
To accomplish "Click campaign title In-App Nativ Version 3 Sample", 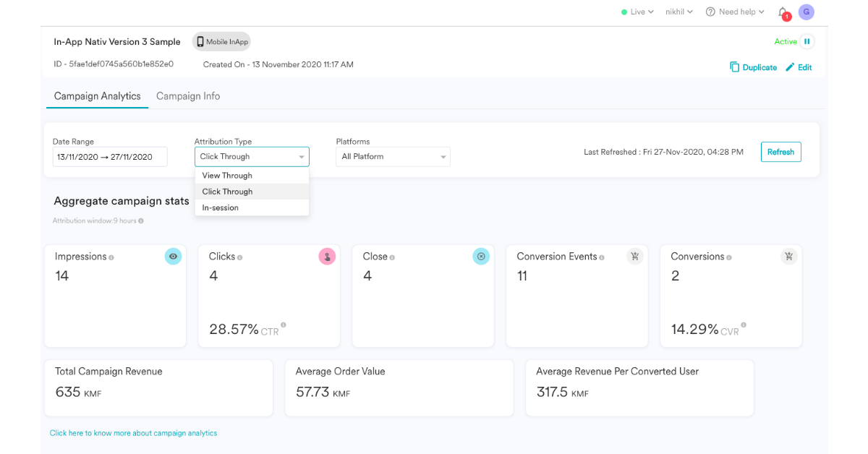I will [117, 42].
